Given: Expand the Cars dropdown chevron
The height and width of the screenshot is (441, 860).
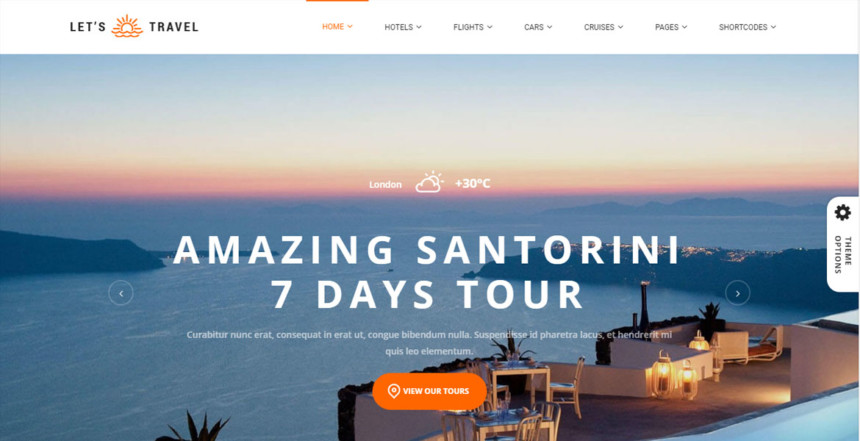Looking at the screenshot, I should (550, 27).
